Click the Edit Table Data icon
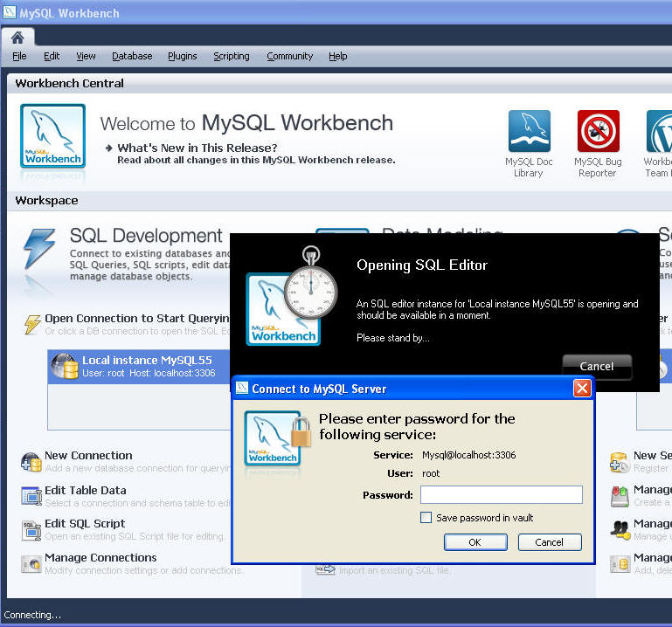Image resolution: width=672 pixels, height=627 pixels. click(31, 496)
